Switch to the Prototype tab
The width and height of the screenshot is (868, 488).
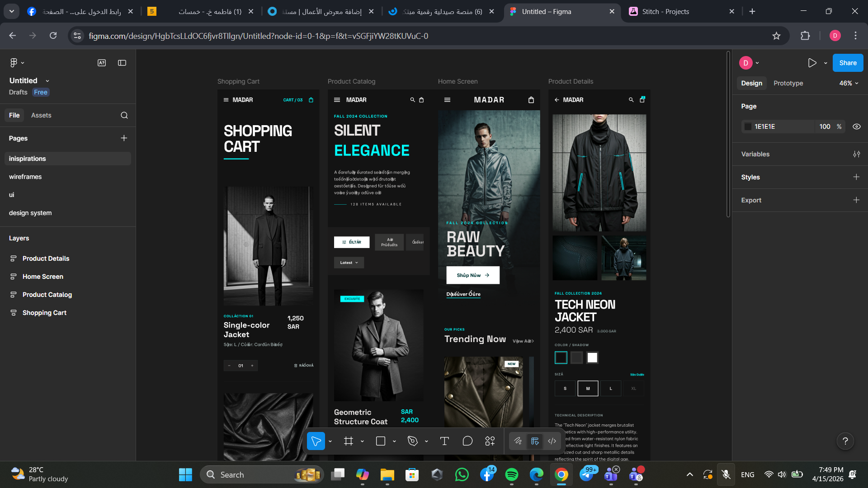point(788,83)
